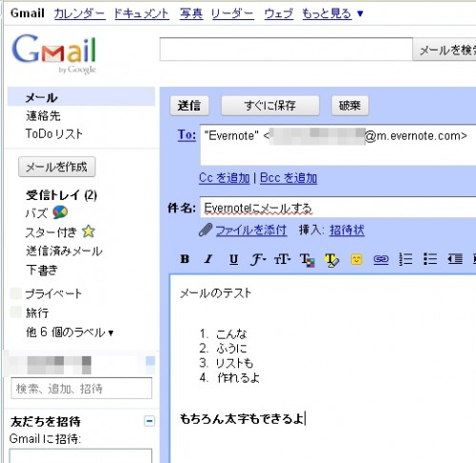Click the メールを作成 compose button
The height and width of the screenshot is (463, 476).
pyautogui.click(x=57, y=167)
